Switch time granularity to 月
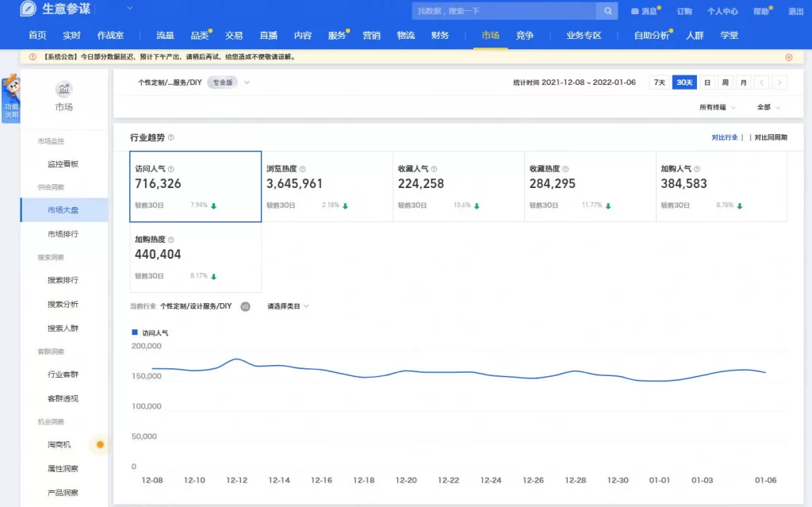The image size is (812, 507). 743,83
